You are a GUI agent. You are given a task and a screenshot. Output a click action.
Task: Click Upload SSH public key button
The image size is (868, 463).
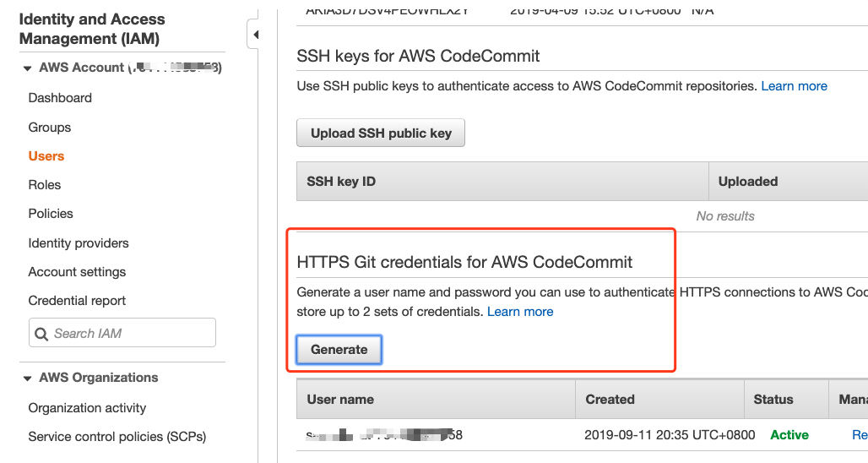(x=381, y=133)
